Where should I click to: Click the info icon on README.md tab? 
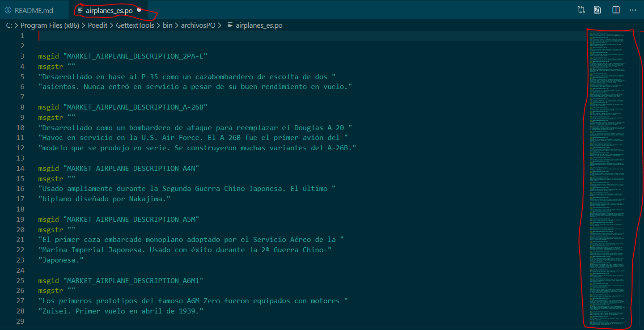[x=8, y=10]
